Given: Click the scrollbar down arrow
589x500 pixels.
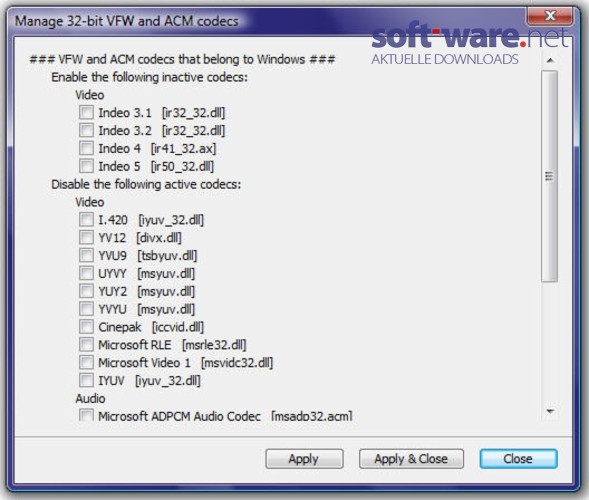Looking at the screenshot, I should click(x=550, y=411).
